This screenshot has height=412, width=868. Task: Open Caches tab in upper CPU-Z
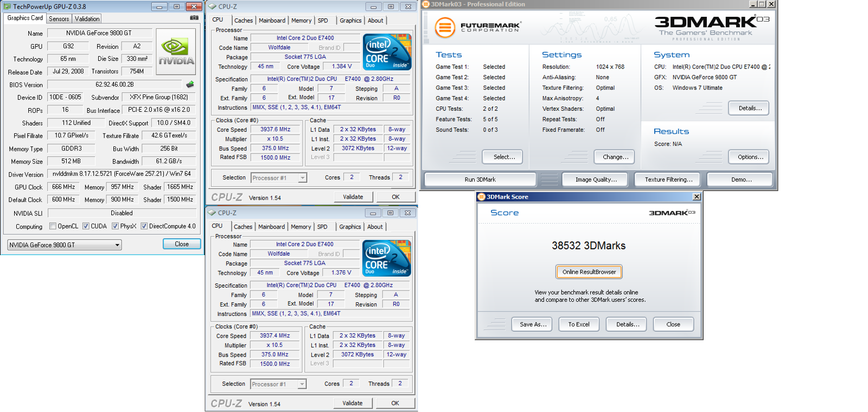[x=244, y=21]
